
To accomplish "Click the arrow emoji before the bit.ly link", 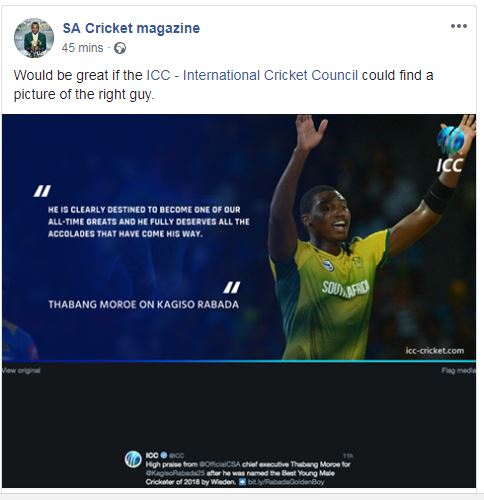I will (242, 482).
